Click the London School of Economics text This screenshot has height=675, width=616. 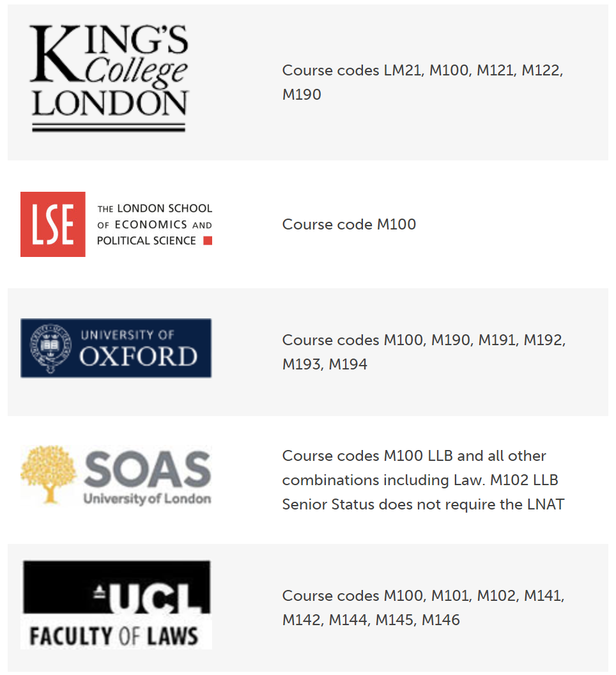point(155,224)
